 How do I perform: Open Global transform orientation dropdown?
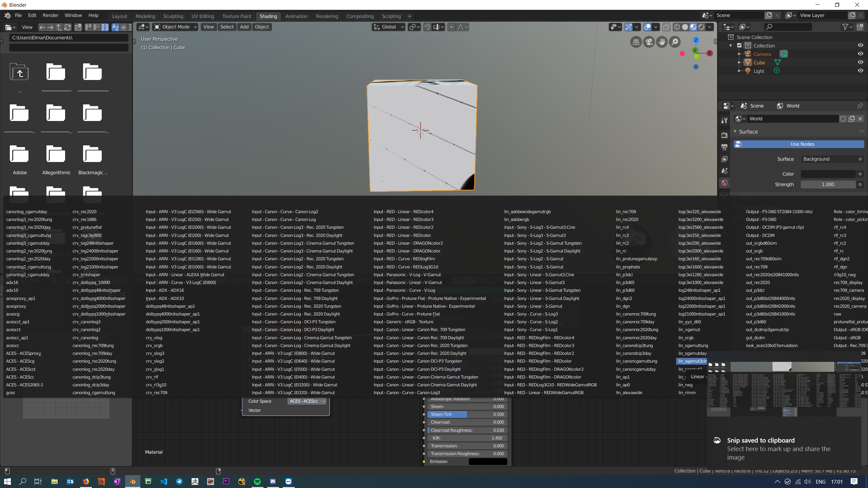pyautogui.click(x=389, y=27)
